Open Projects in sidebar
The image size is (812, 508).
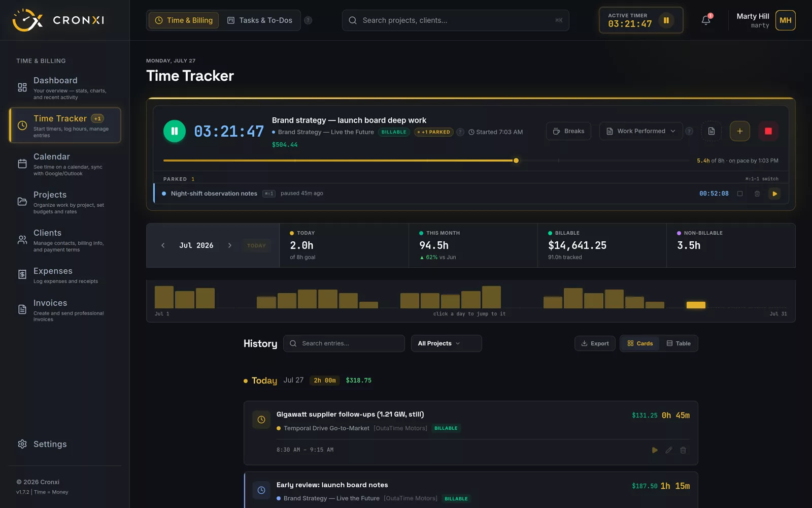coord(65,202)
